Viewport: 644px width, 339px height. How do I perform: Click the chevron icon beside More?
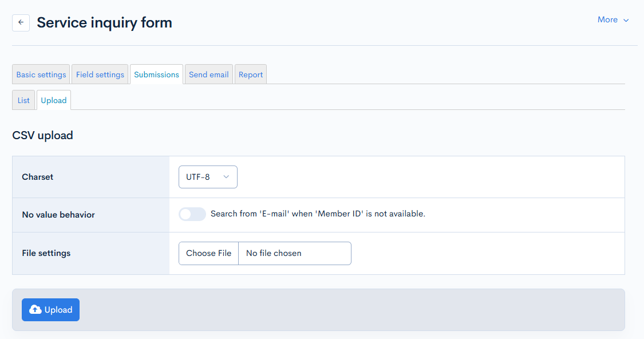(626, 20)
